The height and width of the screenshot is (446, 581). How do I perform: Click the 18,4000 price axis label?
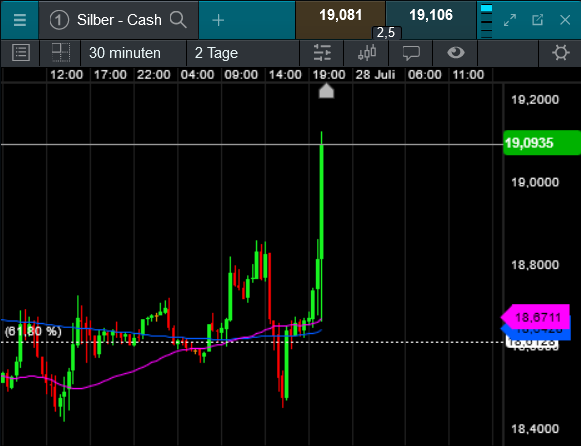click(535, 429)
